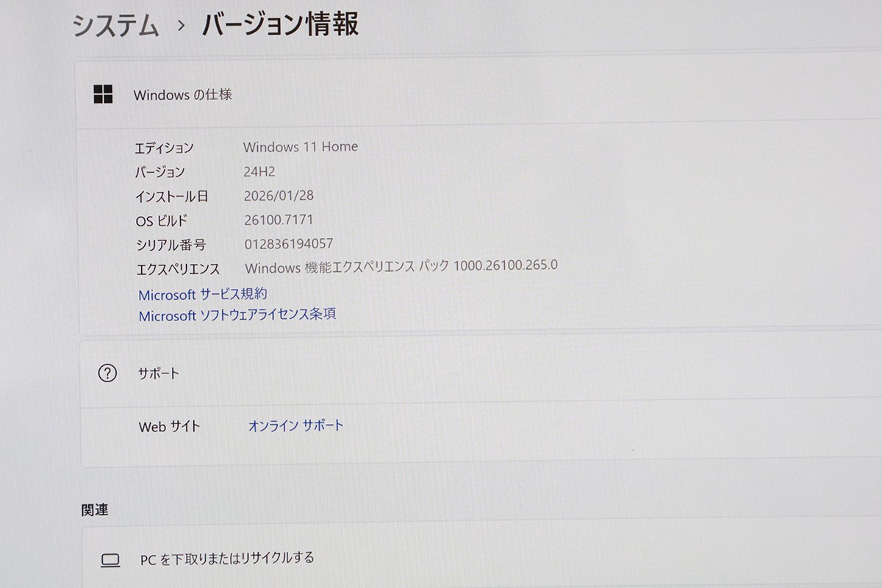Click the PC を下取りまたはリサイクルする entry
The image size is (882, 588).
[x=226, y=559]
